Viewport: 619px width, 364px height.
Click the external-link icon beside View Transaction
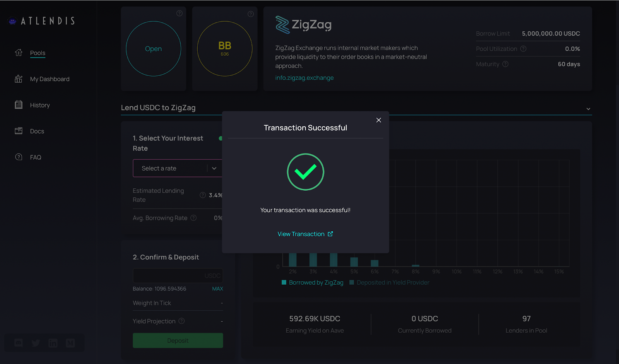coord(330,234)
